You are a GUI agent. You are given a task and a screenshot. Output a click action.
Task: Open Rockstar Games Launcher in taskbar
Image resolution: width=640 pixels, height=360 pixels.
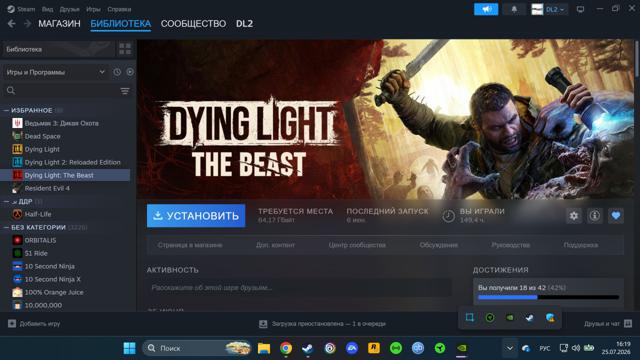373,348
